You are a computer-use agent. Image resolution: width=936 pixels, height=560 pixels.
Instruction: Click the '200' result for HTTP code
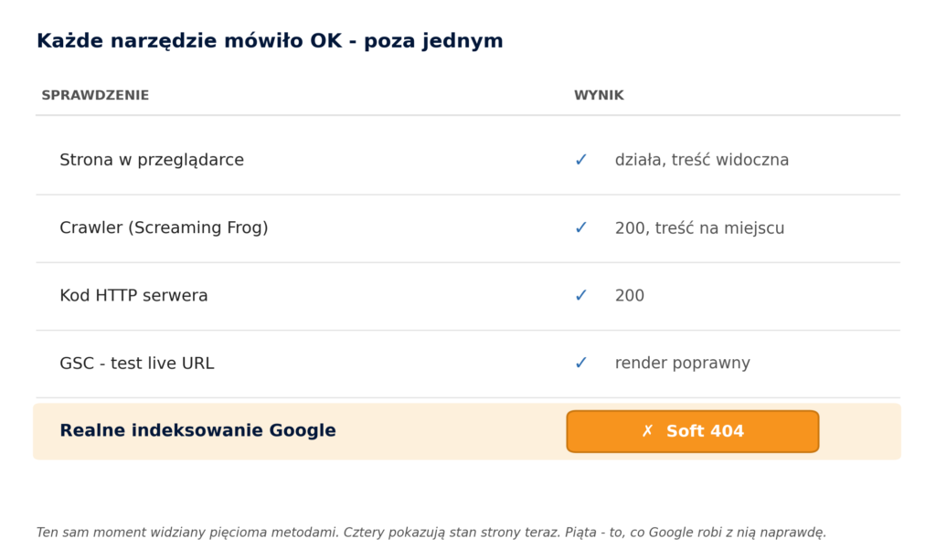point(630,296)
